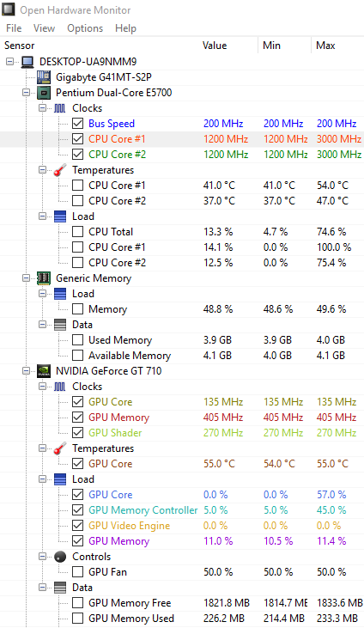Click the thermometer icon under Pentium Temperatures
The width and height of the screenshot is (364, 628).
click(60, 170)
